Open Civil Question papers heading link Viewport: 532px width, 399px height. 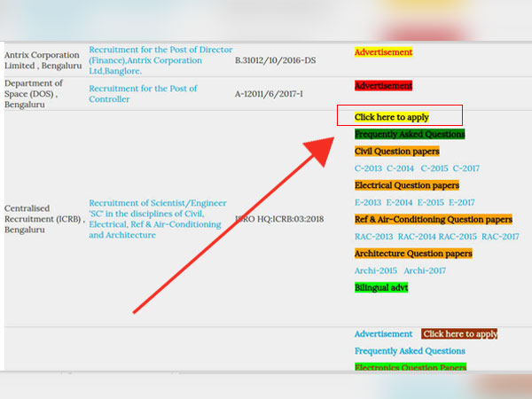pyautogui.click(x=397, y=151)
